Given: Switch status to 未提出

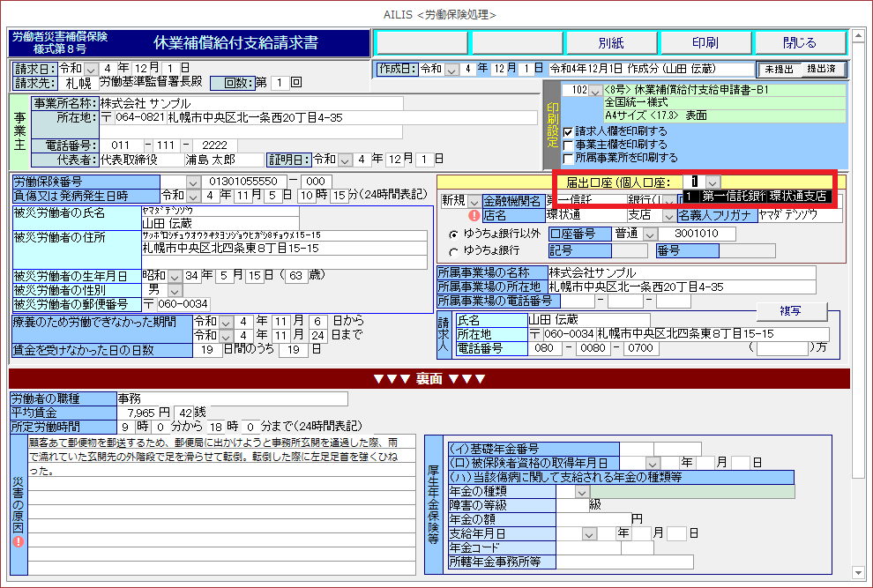Looking at the screenshot, I should tap(780, 69).
